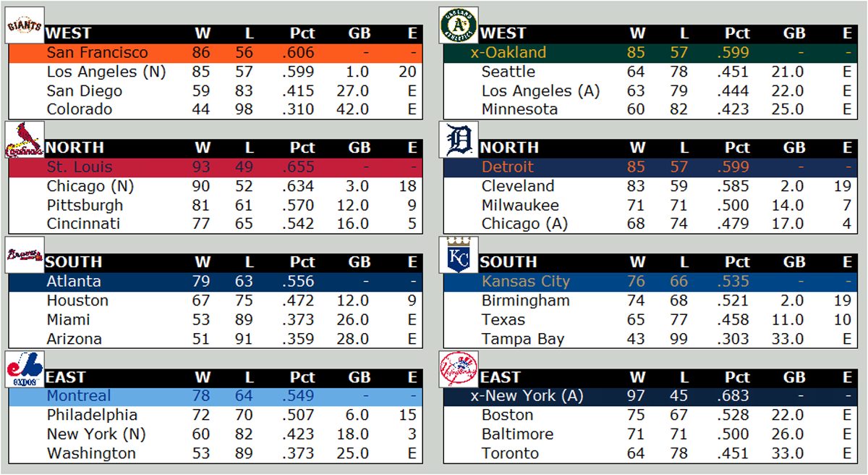
Task: Select the Chicago (N) team name
Action: pos(90,186)
